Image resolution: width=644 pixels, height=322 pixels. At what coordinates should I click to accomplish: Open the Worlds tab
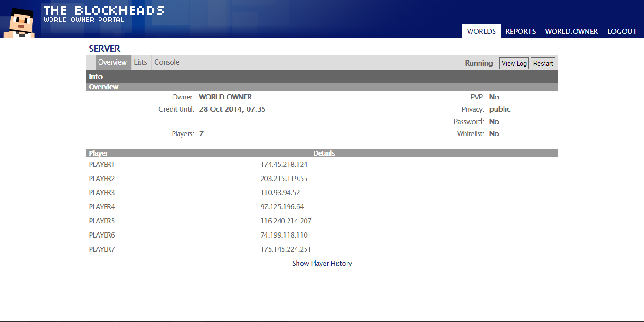coord(481,31)
